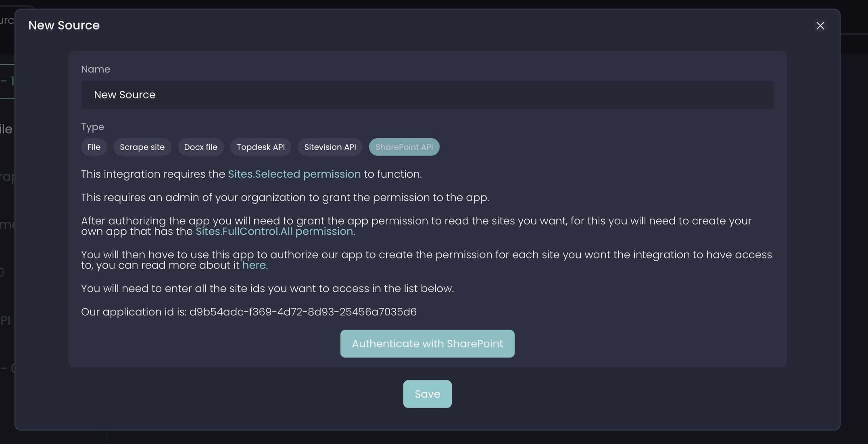Open the Sites.Selected permission link
Screen dimensions: 868x444
(294, 174)
